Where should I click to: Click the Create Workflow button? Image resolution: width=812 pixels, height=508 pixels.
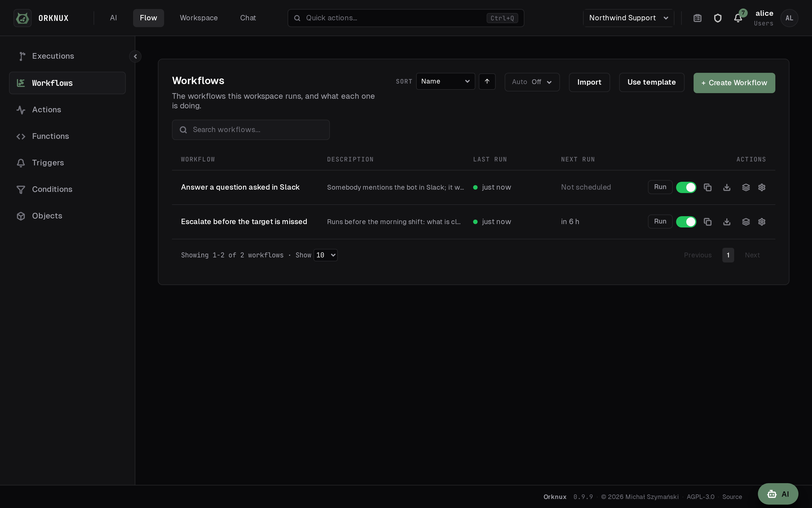(734, 83)
